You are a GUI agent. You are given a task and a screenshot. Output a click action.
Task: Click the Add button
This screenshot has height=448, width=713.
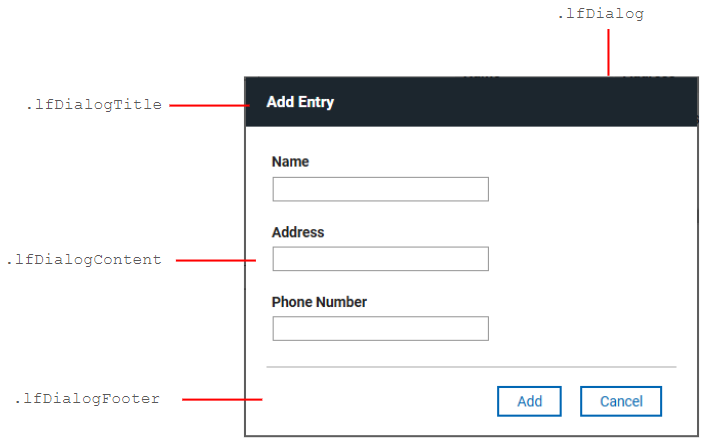pyautogui.click(x=529, y=401)
